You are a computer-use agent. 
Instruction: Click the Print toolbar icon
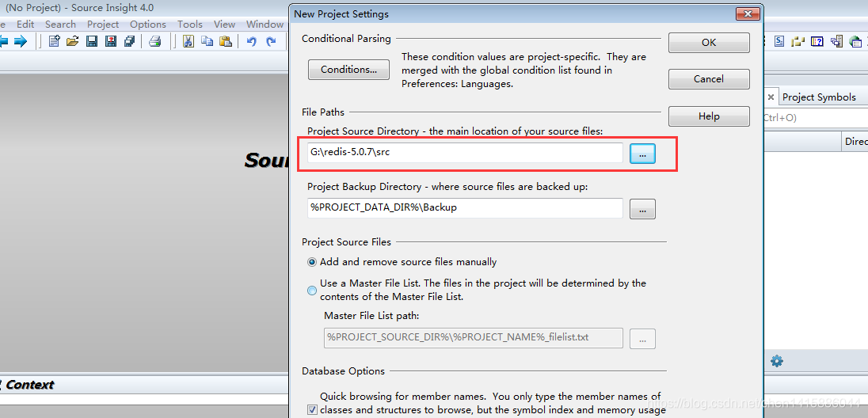coord(155,41)
